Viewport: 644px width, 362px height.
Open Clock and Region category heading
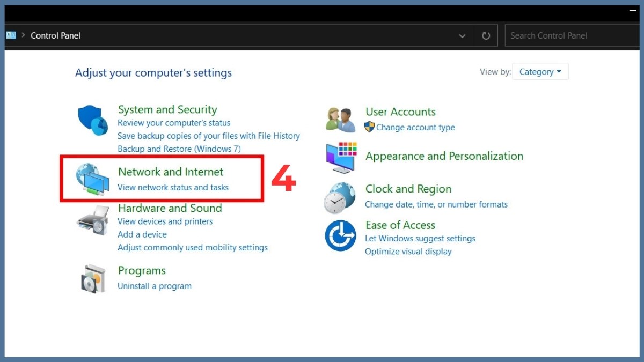click(x=408, y=189)
